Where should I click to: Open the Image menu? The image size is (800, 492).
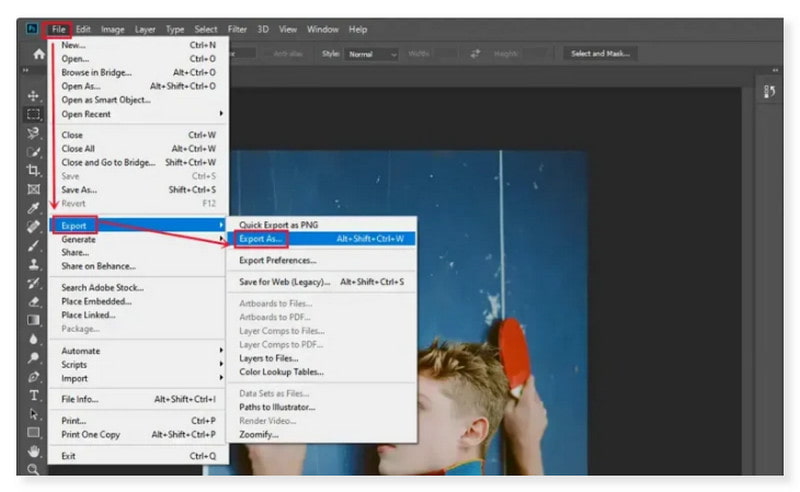[x=113, y=29]
